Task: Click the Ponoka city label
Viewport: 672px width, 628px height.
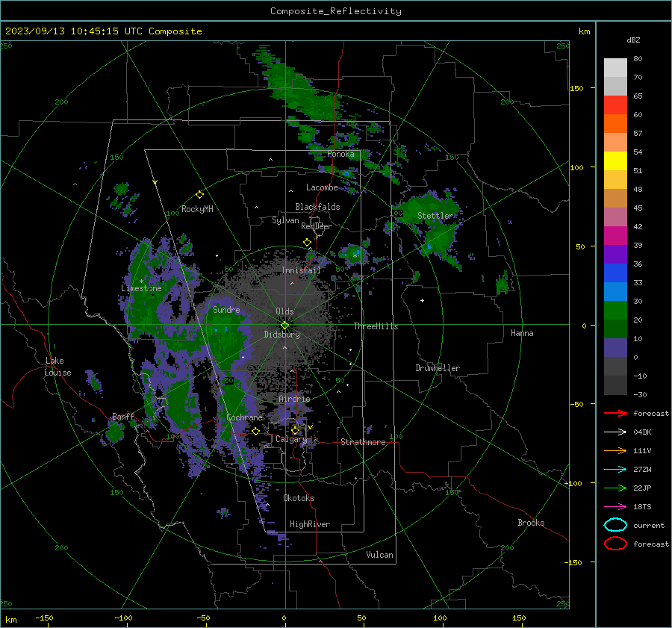Action: (x=340, y=154)
